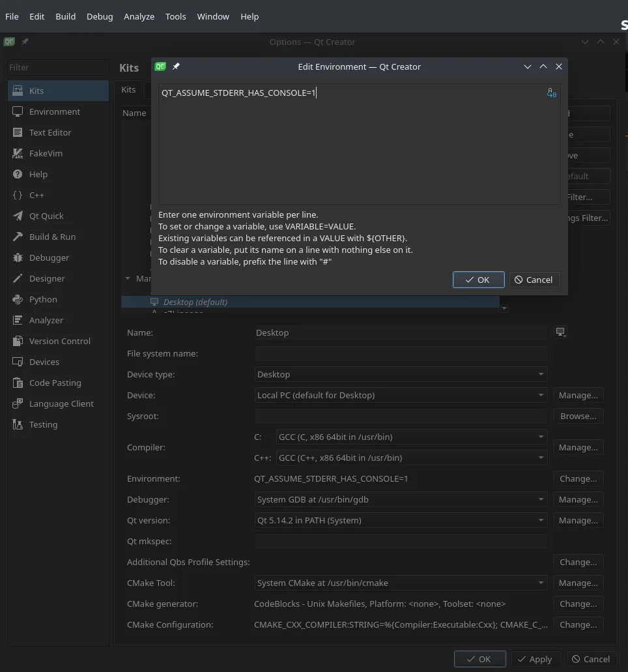Open the Window menu
Screen dimensions: 628x672
213,16
